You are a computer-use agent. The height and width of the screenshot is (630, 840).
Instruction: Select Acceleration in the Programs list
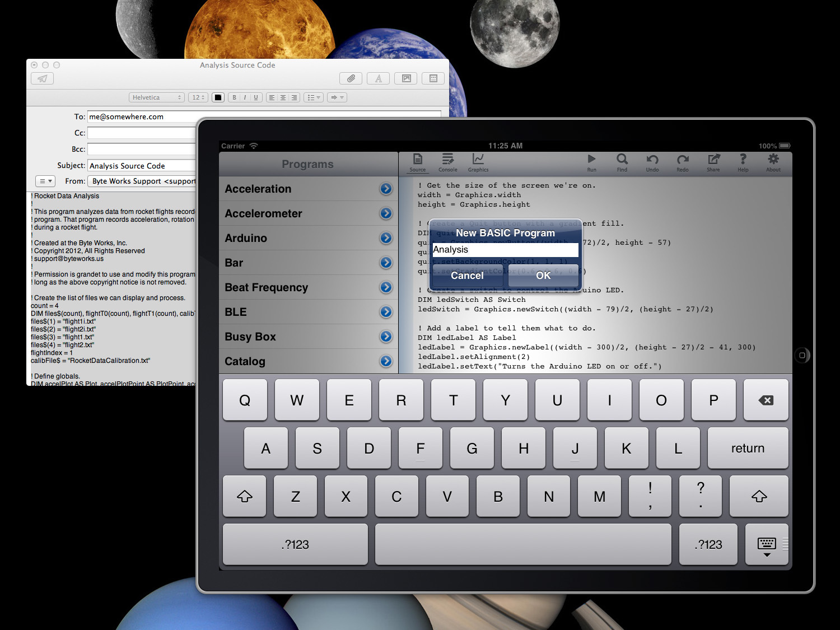click(x=308, y=189)
